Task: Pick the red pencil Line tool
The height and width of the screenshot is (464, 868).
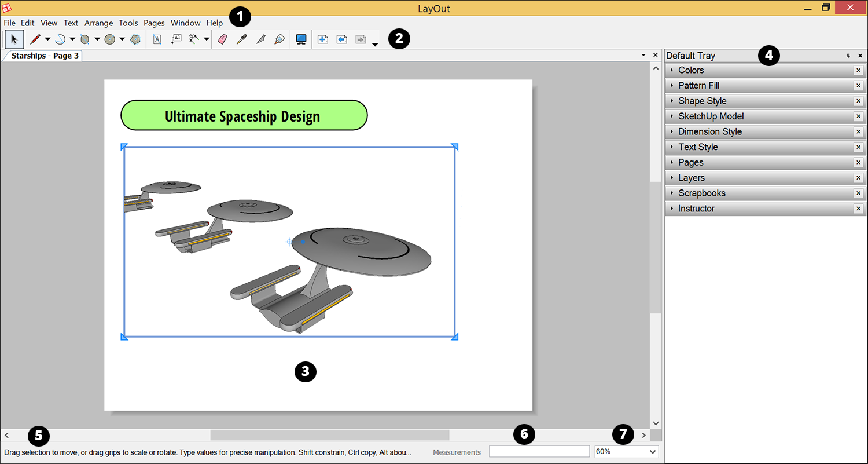Action: point(35,39)
